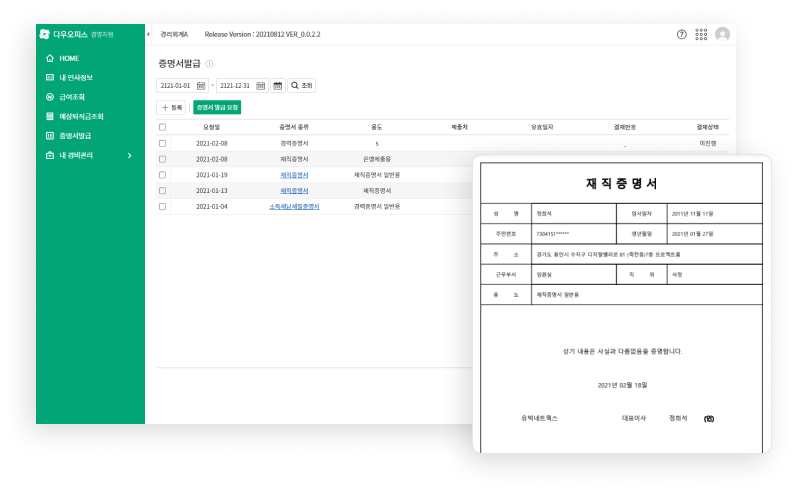Click the (인) seal mark in document

[709, 419]
